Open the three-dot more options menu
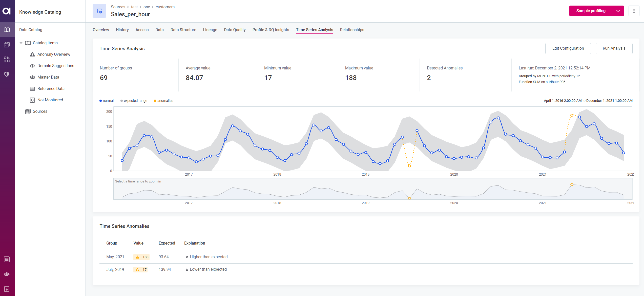This screenshot has width=644, height=296. pyautogui.click(x=634, y=11)
